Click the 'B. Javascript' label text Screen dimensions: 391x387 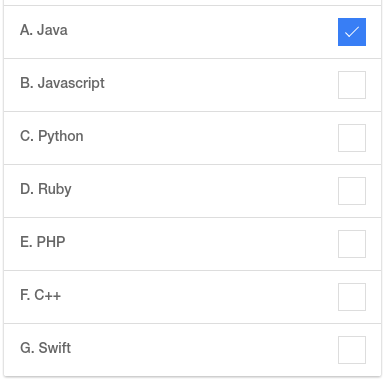(x=62, y=83)
